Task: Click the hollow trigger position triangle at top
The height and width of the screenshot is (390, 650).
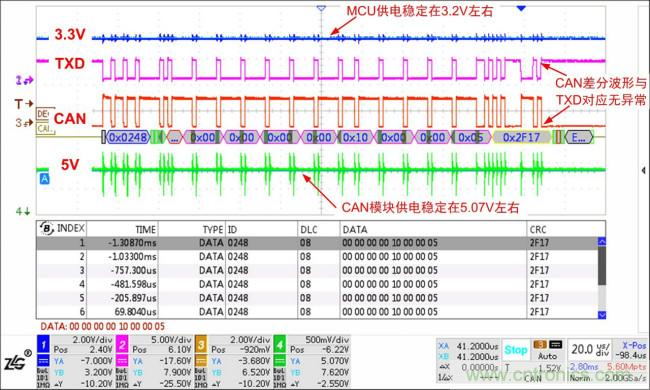Action: (x=321, y=8)
